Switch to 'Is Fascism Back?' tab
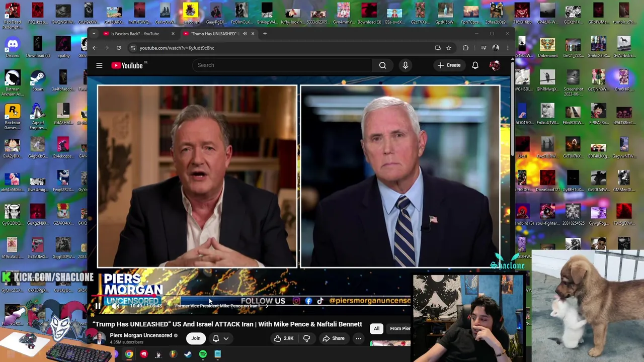The image size is (644, 362). click(x=135, y=34)
